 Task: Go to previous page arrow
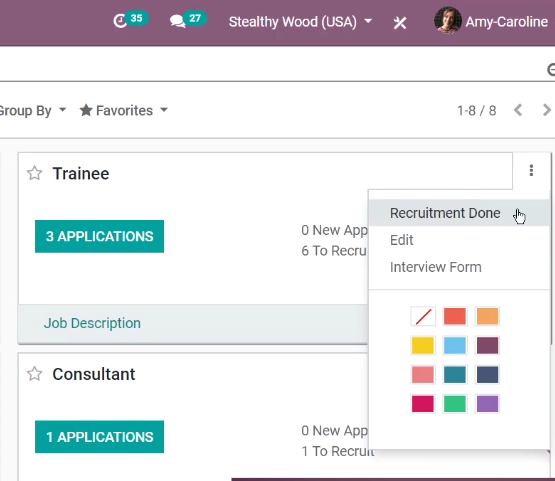[518, 110]
